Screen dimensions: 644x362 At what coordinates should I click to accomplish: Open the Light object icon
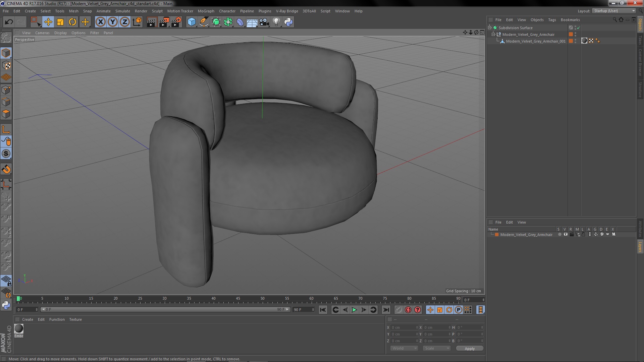pyautogui.click(x=276, y=22)
